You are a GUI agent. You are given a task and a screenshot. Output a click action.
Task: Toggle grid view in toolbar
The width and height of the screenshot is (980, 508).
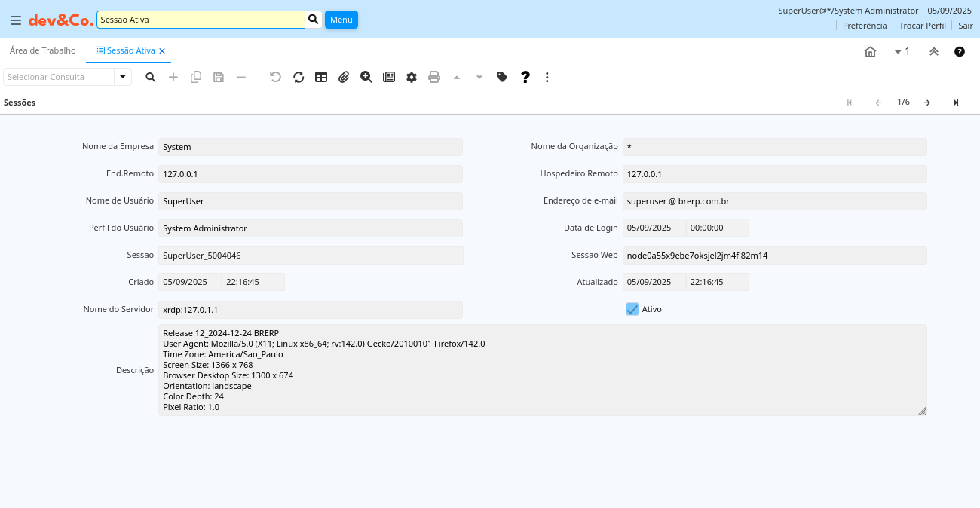[321, 77]
